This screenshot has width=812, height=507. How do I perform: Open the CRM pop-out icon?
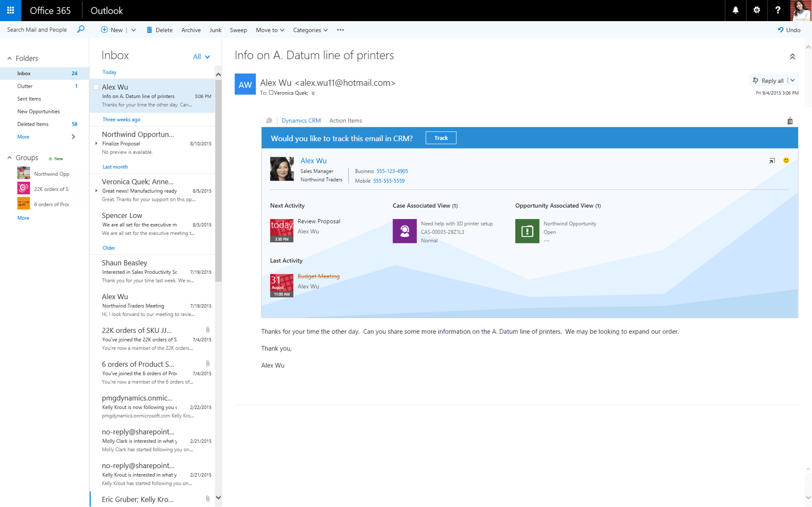click(772, 161)
